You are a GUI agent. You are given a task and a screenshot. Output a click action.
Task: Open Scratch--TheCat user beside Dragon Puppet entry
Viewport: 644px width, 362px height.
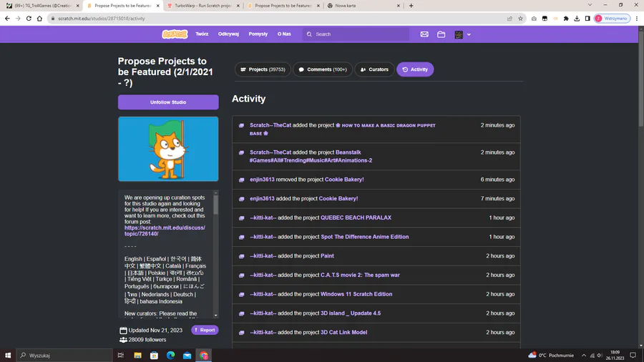[270, 125]
